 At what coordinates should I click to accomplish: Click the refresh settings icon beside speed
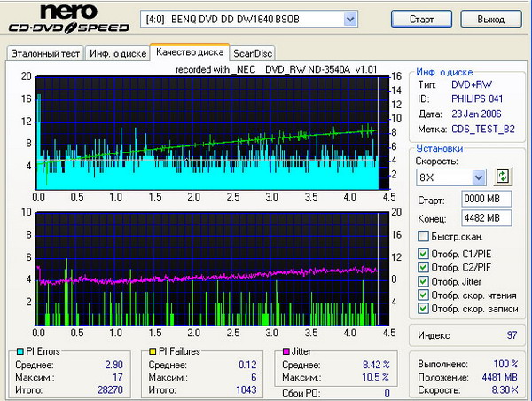[x=503, y=177]
